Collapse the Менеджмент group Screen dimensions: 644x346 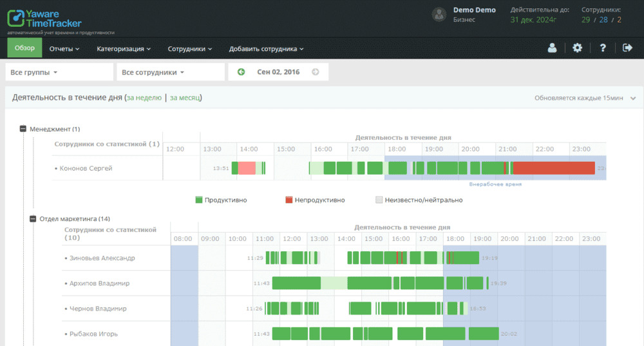pos(23,129)
